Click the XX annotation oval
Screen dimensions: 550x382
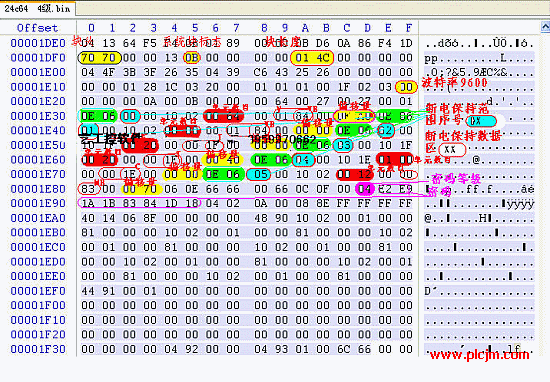point(452,150)
